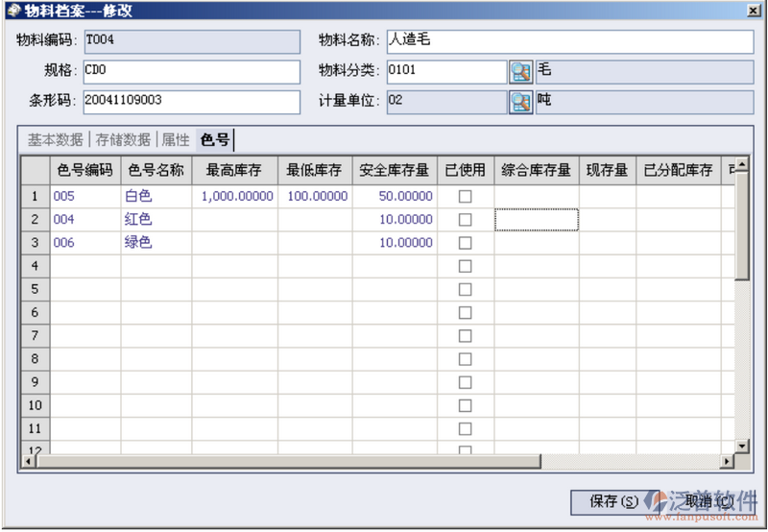This screenshot has width=768, height=532.
Task: Click the 计量单位 code field 02
Action: pos(446,103)
